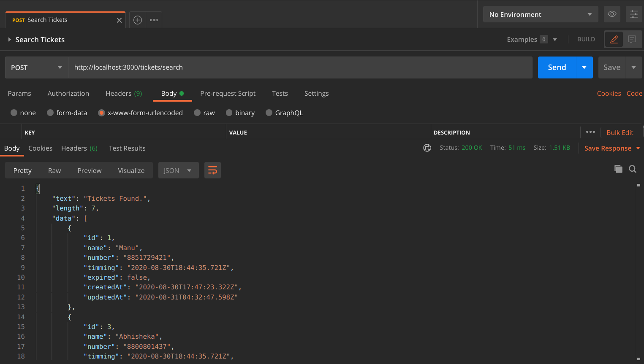Click the name value "Abhisheka"
Viewport: 644px width, 364px height.
[137, 337]
